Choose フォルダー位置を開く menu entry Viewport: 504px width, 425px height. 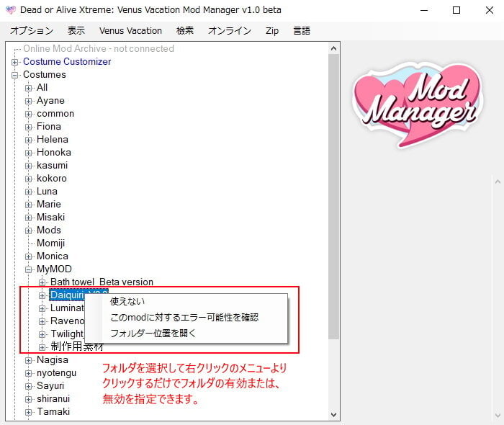pyautogui.click(x=153, y=333)
